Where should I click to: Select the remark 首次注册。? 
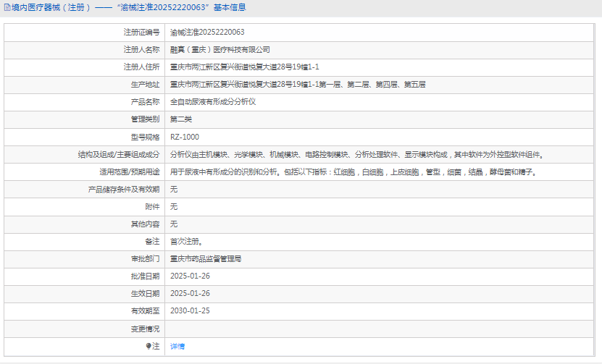click(187, 241)
